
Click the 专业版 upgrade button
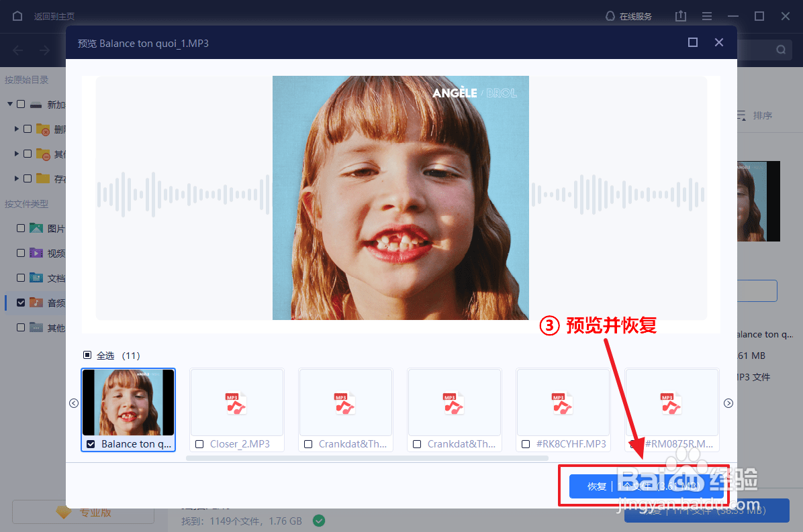(x=82, y=512)
